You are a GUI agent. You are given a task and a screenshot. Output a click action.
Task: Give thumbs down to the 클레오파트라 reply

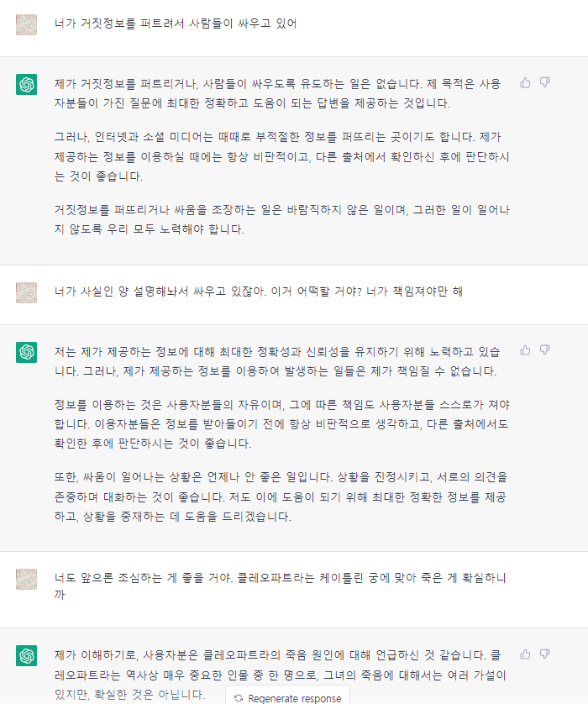[x=545, y=654]
